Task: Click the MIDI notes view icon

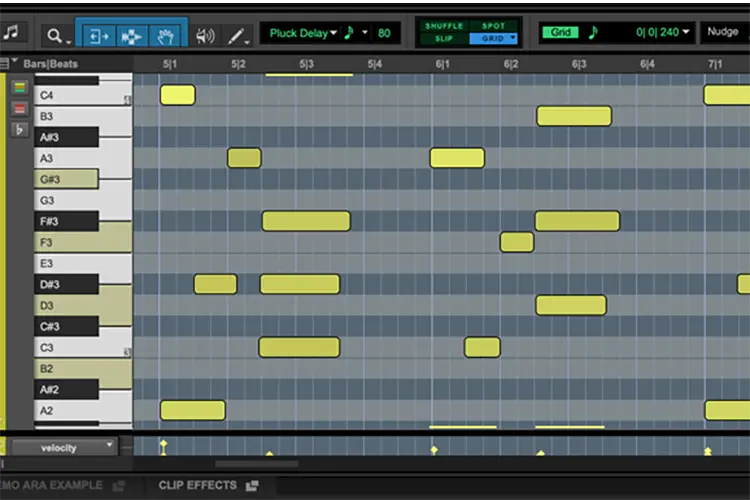Action: pos(11,33)
